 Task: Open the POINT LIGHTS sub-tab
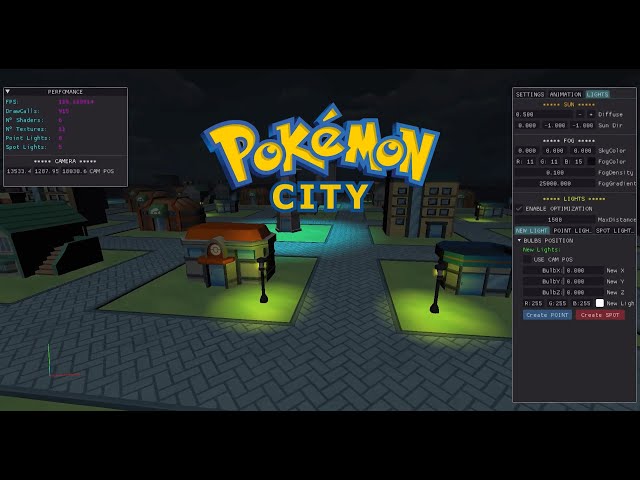tap(572, 231)
